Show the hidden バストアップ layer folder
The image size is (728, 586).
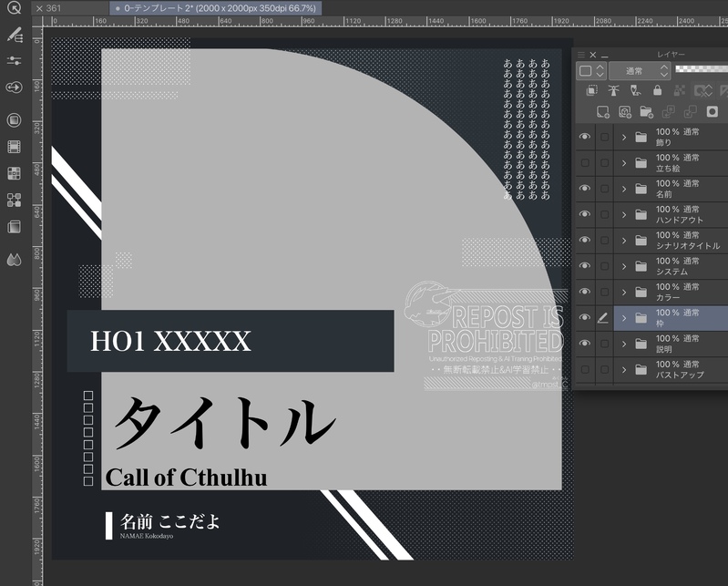pos(585,370)
